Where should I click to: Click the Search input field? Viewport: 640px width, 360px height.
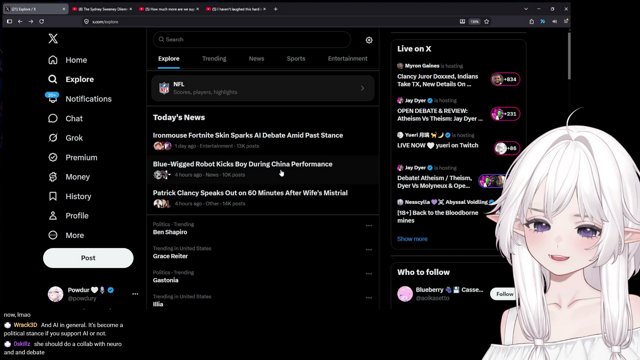pyautogui.click(x=252, y=40)
